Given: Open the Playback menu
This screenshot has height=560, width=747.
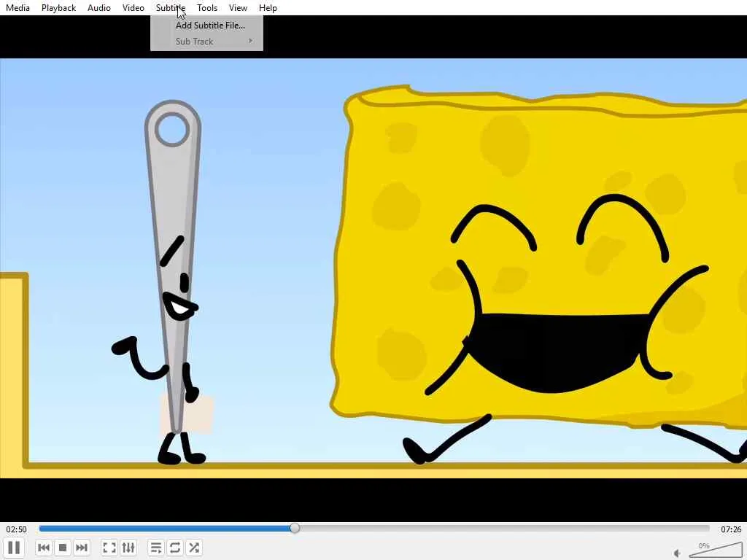Looking at the screenshot, I should 58,7.
